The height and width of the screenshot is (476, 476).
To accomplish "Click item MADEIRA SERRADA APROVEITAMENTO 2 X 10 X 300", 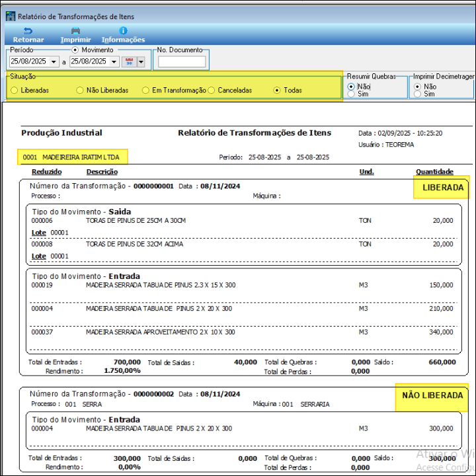I will pyautogui.click(x=160, y=332).
